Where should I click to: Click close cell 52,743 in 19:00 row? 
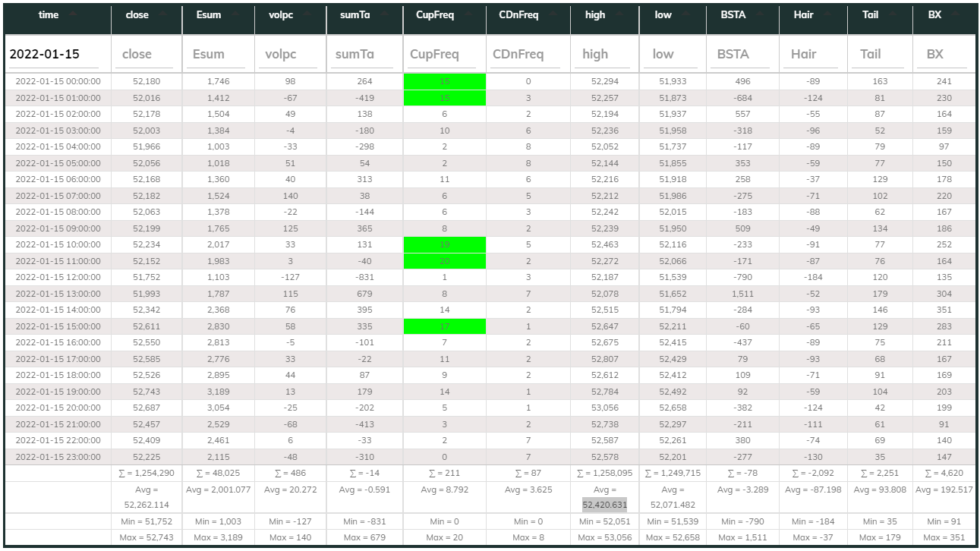[x=147, y=392]
